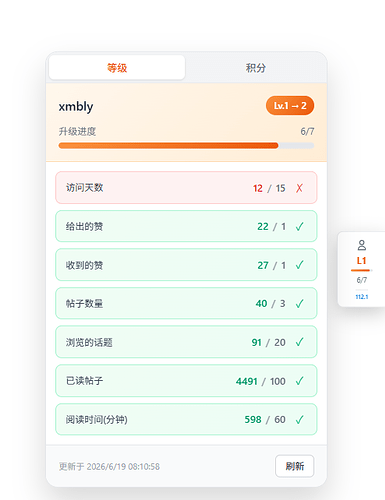Switch to the 积分 tab
Image resolution: width=385 pixels, height=500 pixels.
pos(256,68)
